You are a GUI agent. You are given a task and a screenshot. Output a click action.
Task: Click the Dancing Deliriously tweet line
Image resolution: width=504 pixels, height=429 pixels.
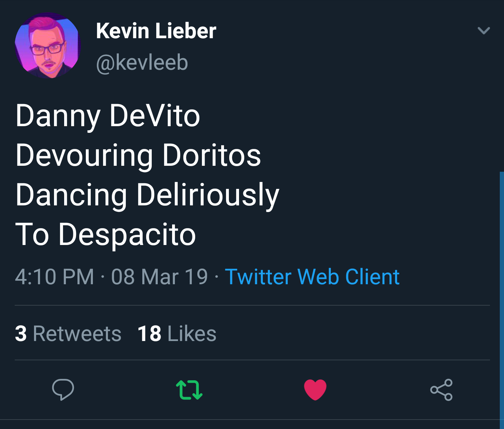coord(148,195)
